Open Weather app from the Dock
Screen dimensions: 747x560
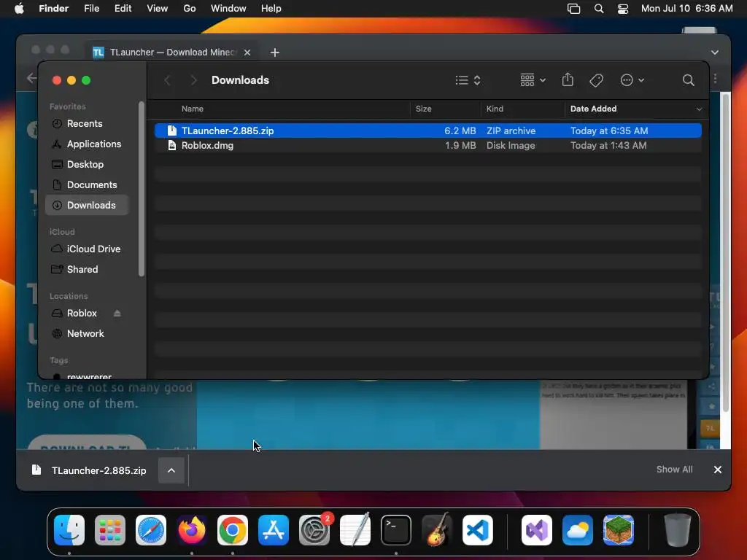tap(578, 530)
